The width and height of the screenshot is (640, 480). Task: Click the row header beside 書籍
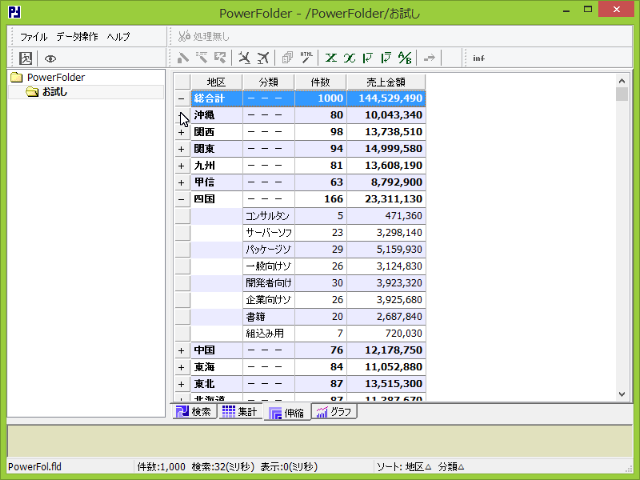click(182, 317)
